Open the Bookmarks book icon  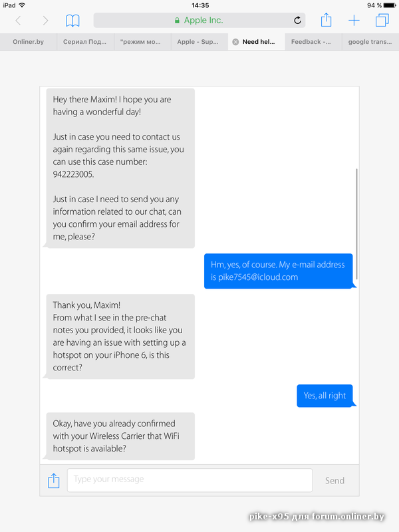[x=72, y=21]
